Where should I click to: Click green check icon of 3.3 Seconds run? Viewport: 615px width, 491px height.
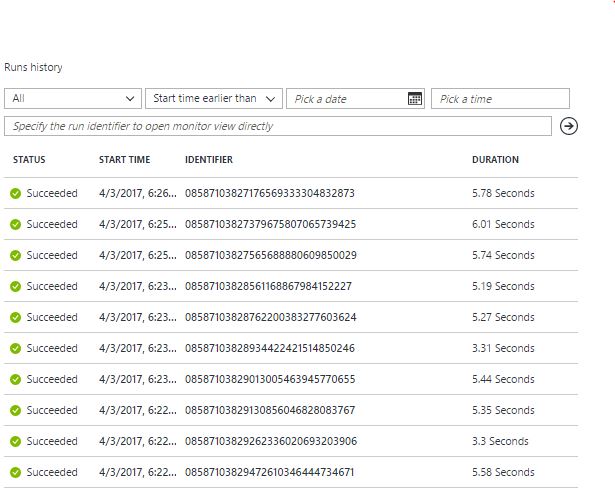[15, 441]
